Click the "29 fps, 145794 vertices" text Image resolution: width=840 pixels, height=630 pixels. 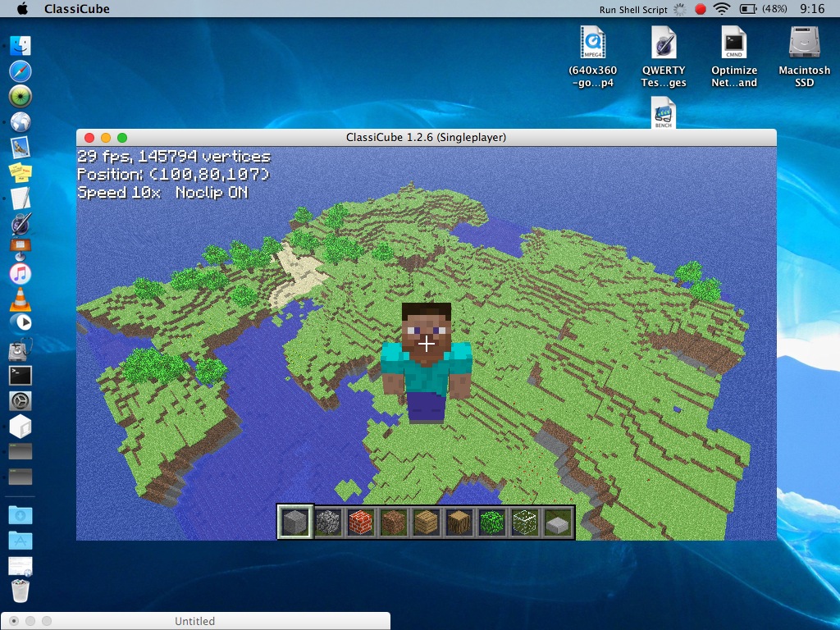[x=174, y=157]
